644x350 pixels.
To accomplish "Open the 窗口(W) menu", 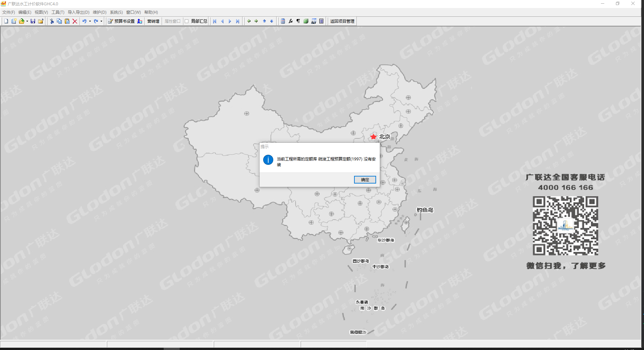I will [134, 12].
